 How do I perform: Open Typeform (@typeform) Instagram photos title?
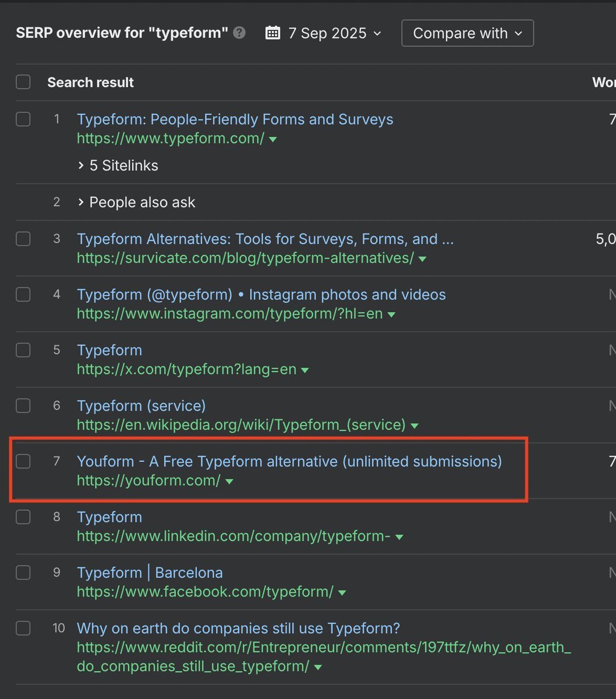coord(261,295)
